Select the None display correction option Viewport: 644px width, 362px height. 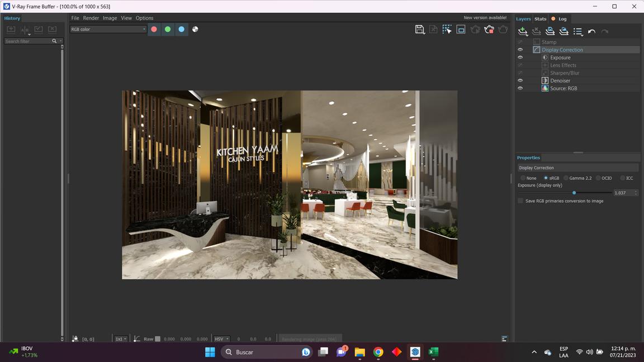(x=523, y=178)
